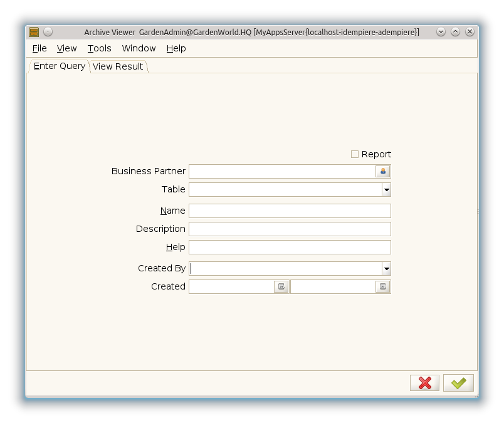Screen dimensions: 504x423
Task: Roll up window using title bar down-arrow
Action: [441, 32]
